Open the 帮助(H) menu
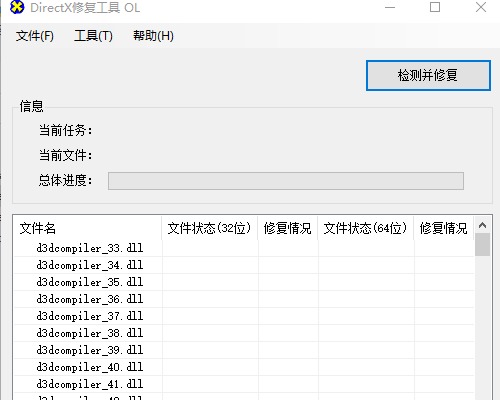 pyautogui.click(x=153, y=36)
